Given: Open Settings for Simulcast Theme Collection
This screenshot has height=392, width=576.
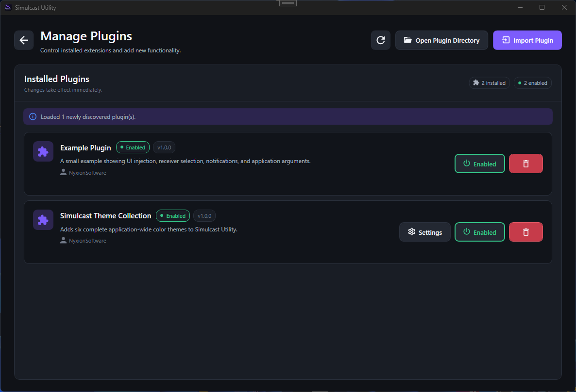Looking at the screenshot, I should coord(424,232).
